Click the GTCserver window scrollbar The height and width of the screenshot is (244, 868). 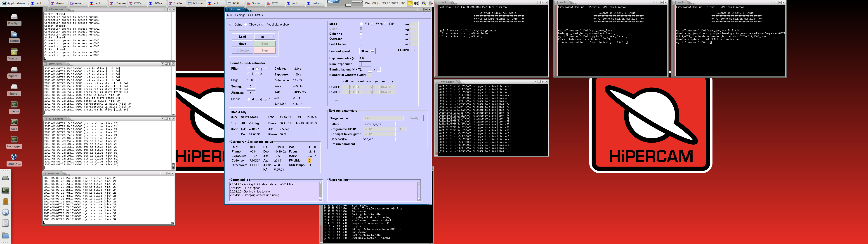coord(174,145)
